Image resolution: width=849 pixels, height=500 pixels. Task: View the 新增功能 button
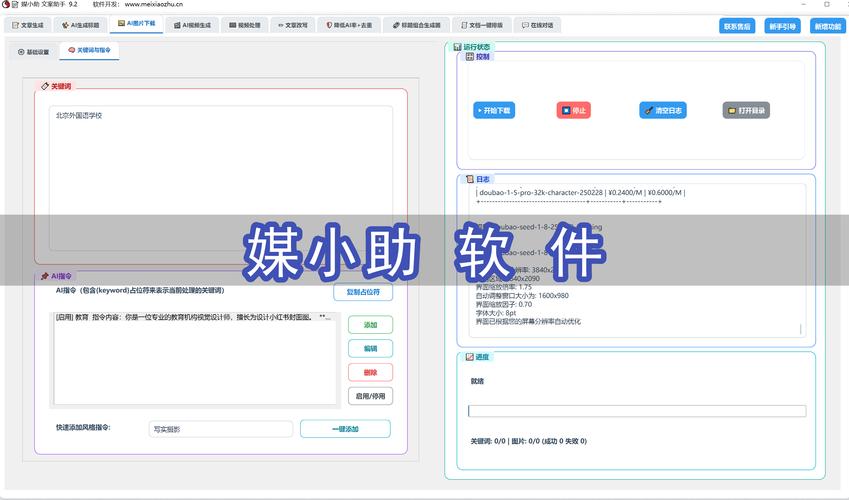click(x=827, y=26)
